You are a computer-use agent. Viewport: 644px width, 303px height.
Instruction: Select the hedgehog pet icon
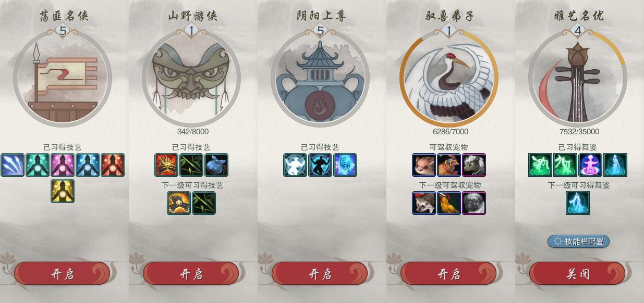tap(423, 203)
